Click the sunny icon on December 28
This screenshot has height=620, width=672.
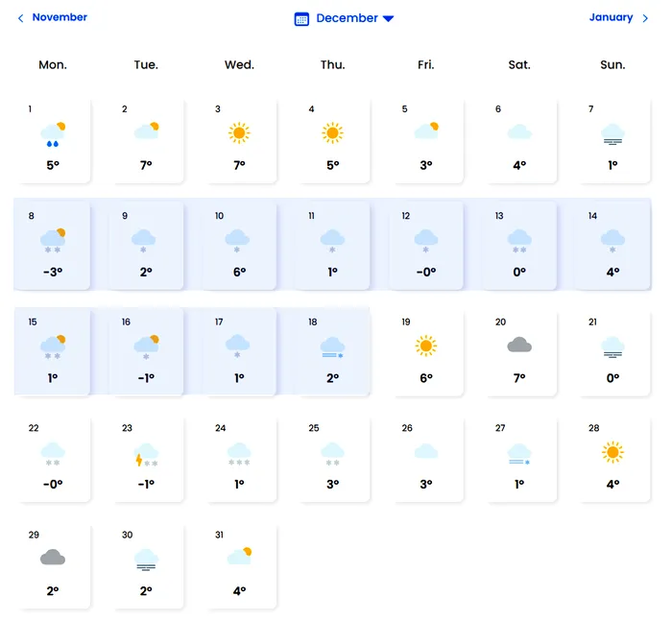coord(612,451)
